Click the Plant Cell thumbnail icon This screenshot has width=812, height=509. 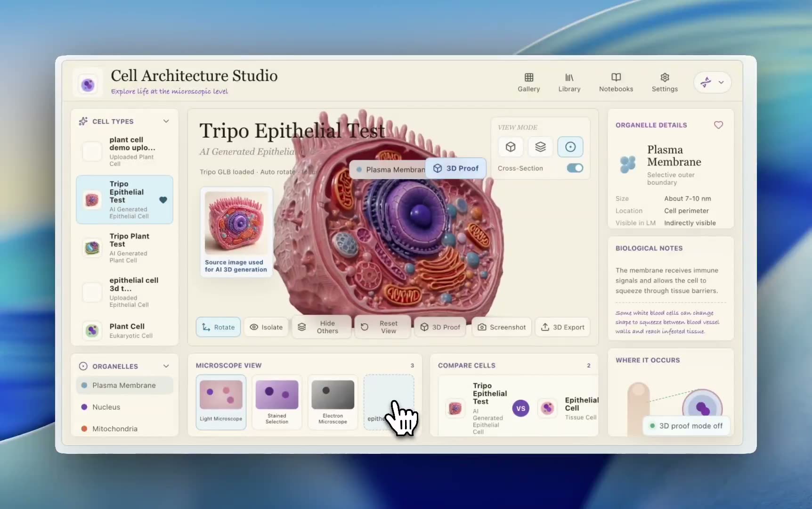[x=92, y=330]
